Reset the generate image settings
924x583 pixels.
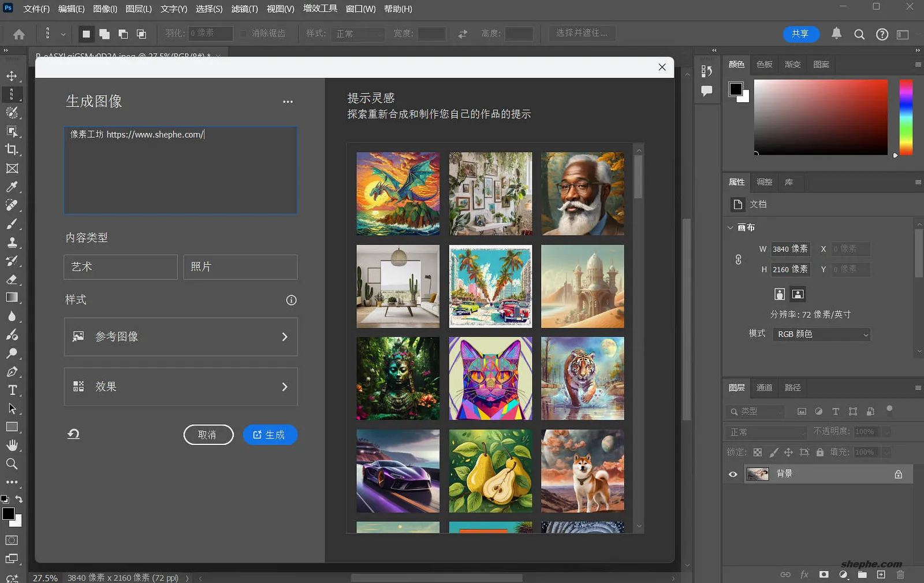pos(73,434)
